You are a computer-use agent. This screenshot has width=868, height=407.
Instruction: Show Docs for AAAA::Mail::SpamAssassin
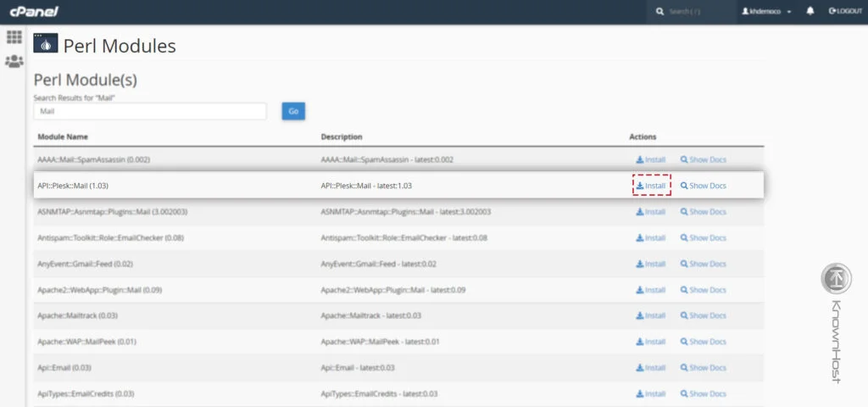(703, 159)
